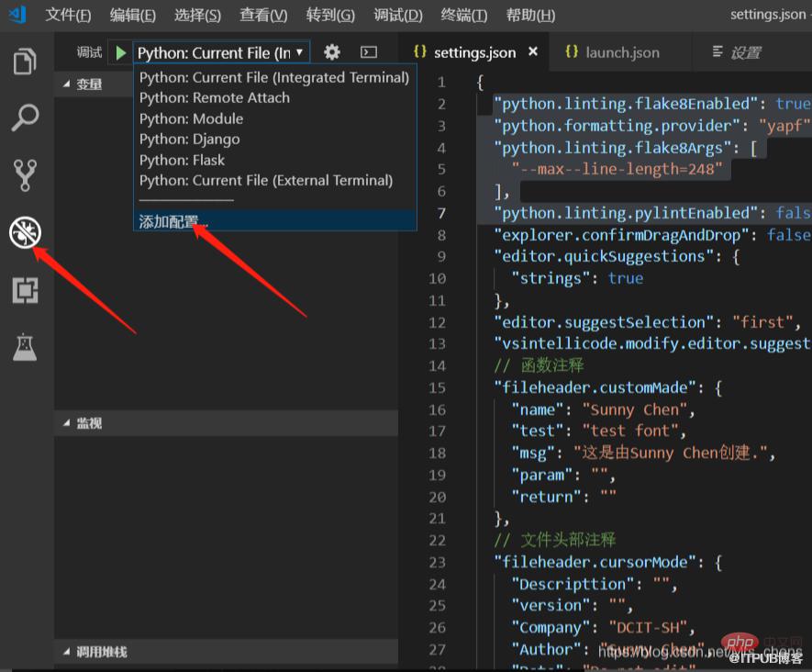Click the "python.formatting.provider" key in editor
Viewport: 812px width, 672px height.
pyautogui.click(x=617, y=126)
